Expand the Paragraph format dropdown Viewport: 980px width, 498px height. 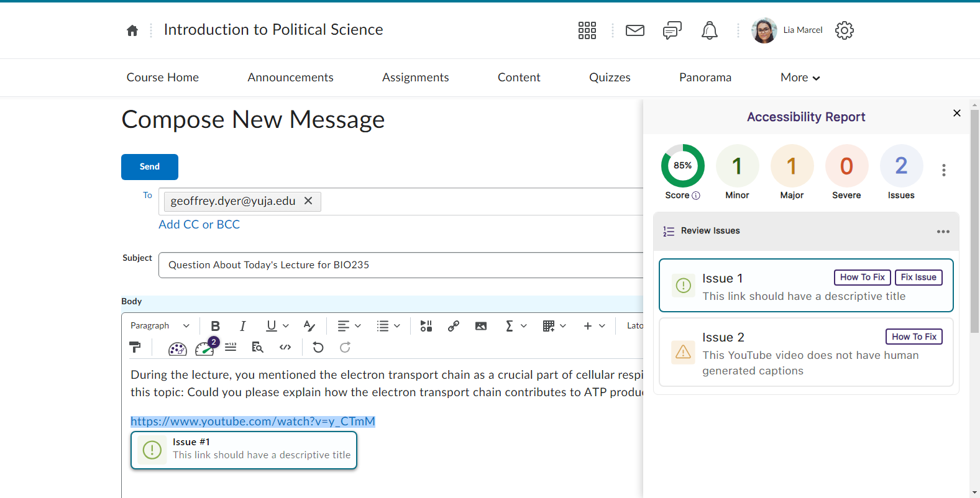point(160,326)
